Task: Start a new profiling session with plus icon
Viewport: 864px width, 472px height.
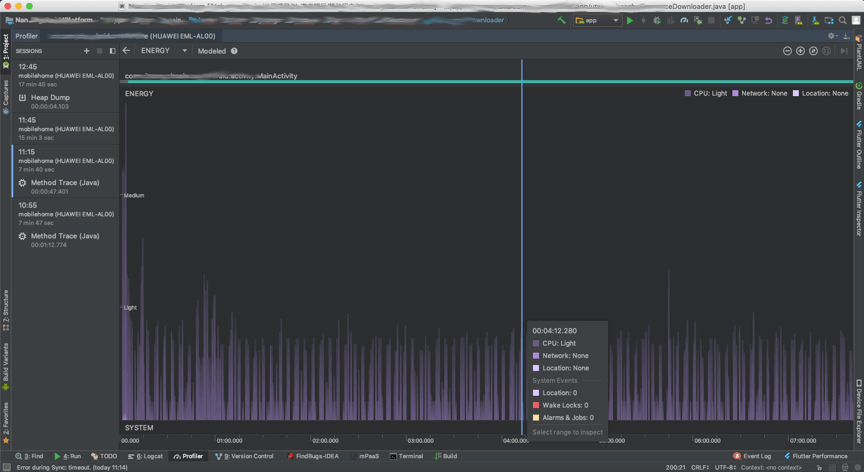Action: click(x=87, y=51)
